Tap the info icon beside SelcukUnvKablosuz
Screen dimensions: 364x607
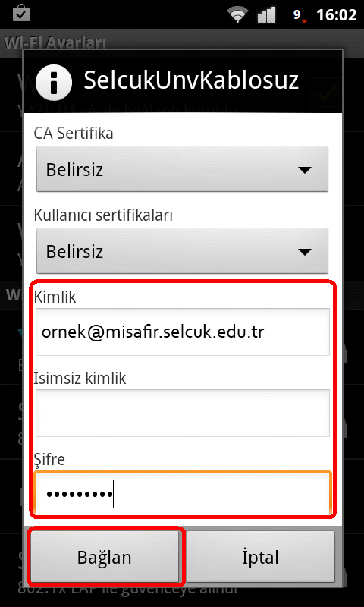tap(53, 81)
